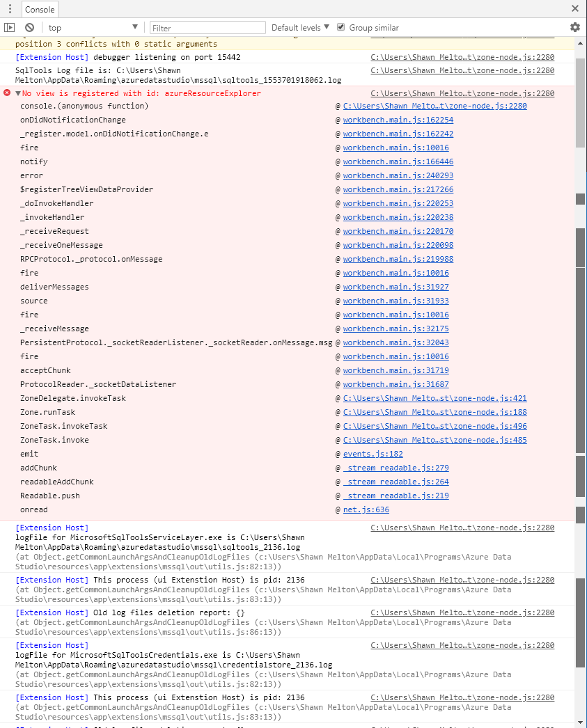Open workbench.main.js:217266 link
Viewport: 587px width, 728px height.
click(398, 189)
